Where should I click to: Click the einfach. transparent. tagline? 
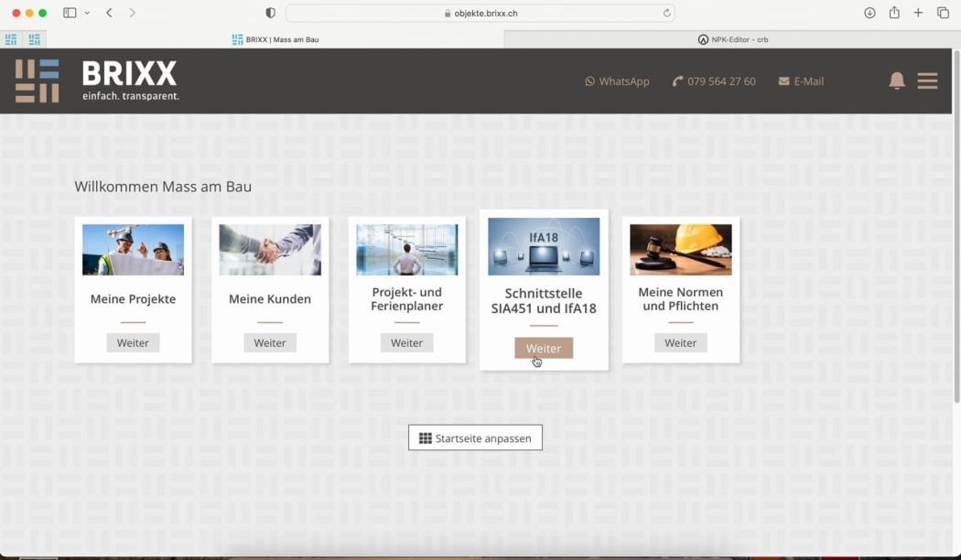point(131,96)
